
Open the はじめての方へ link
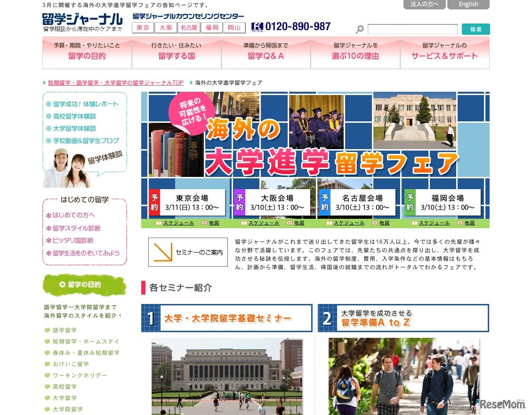point(73,215)
